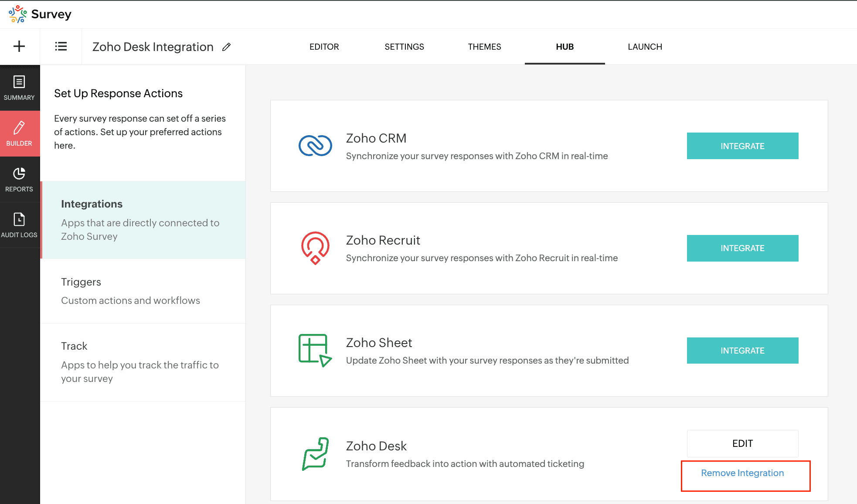Click the Zoho CRM logo icon

click(315, 146)
